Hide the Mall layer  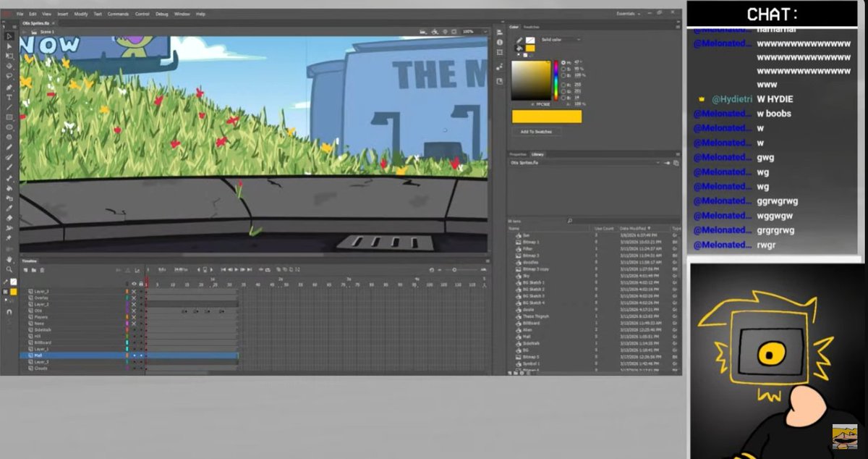(134, 355)
